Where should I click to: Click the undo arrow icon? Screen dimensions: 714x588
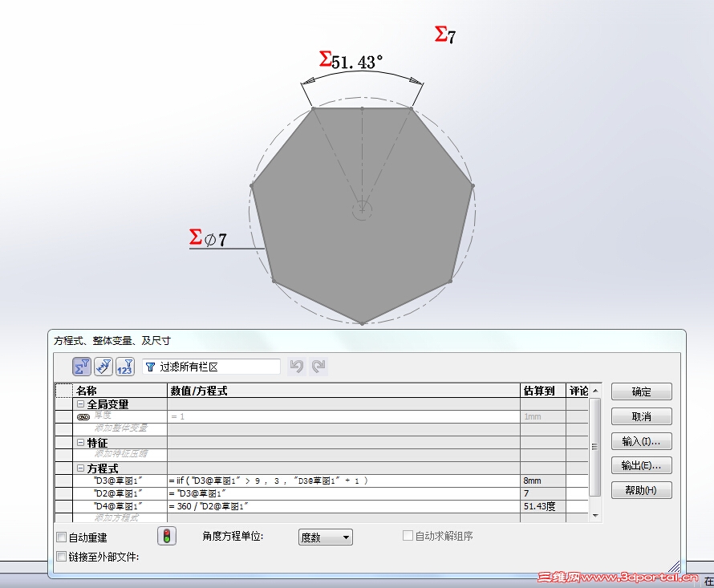[295, 366]
